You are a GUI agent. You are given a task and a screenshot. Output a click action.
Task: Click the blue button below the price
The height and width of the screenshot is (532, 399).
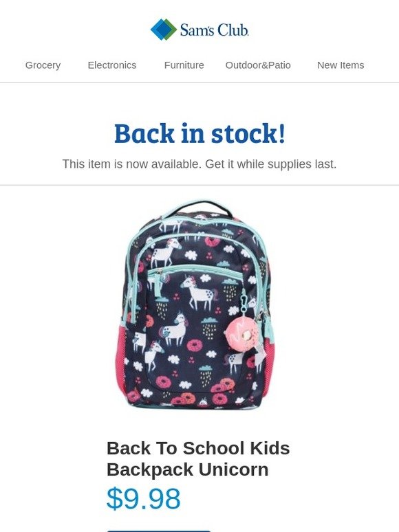(159, 531)
